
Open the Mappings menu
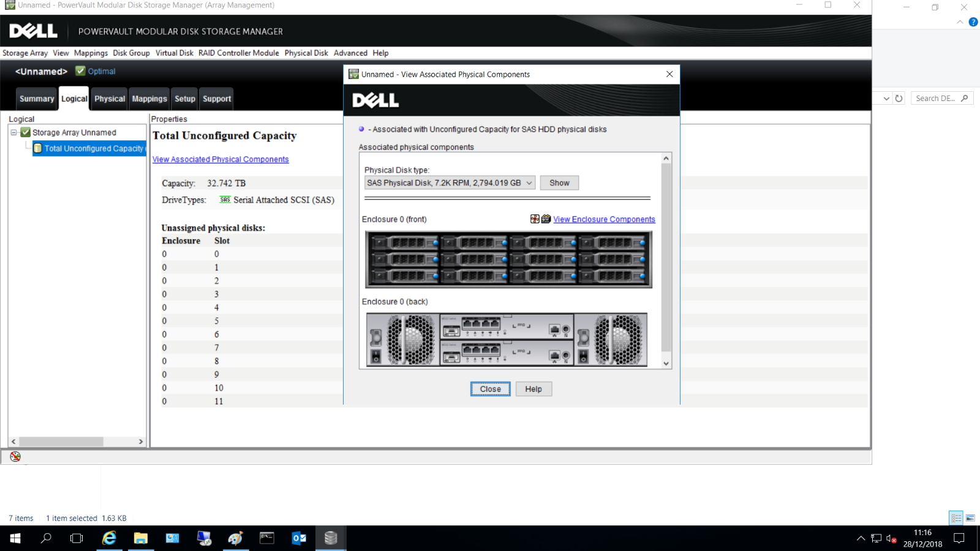[x=91, y=53]
